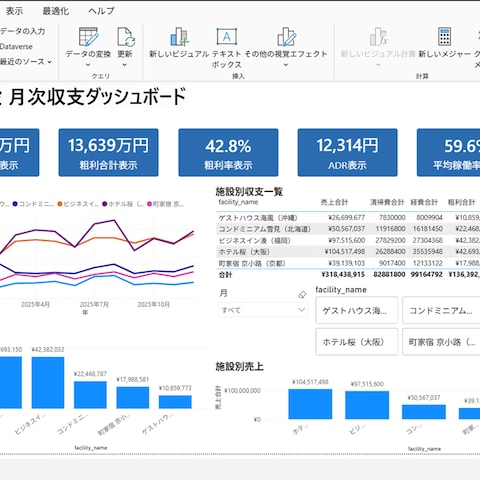Click the 2025年7月 axis label

click(94, 304)
